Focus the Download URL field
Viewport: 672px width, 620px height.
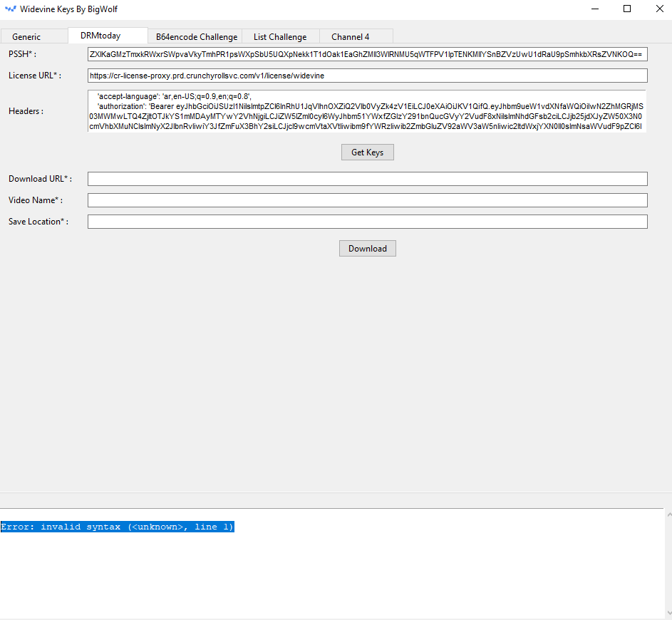[367, 179]
